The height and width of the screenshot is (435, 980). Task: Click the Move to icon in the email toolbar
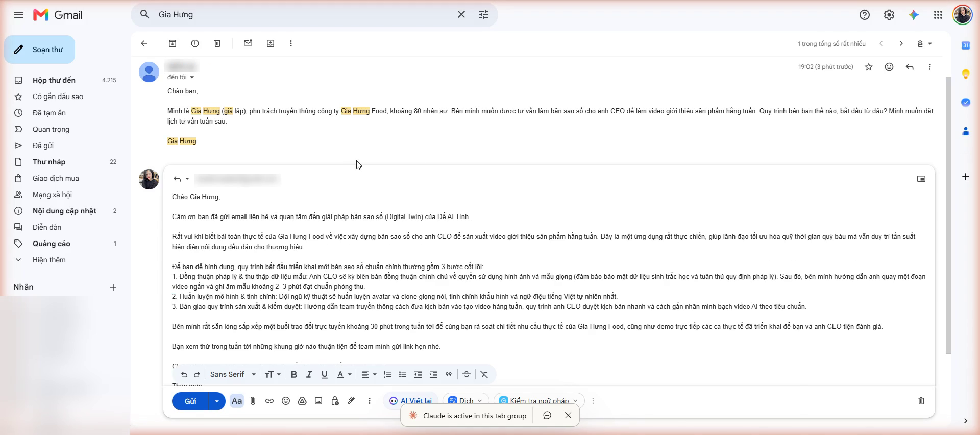(x=271, y=43)
